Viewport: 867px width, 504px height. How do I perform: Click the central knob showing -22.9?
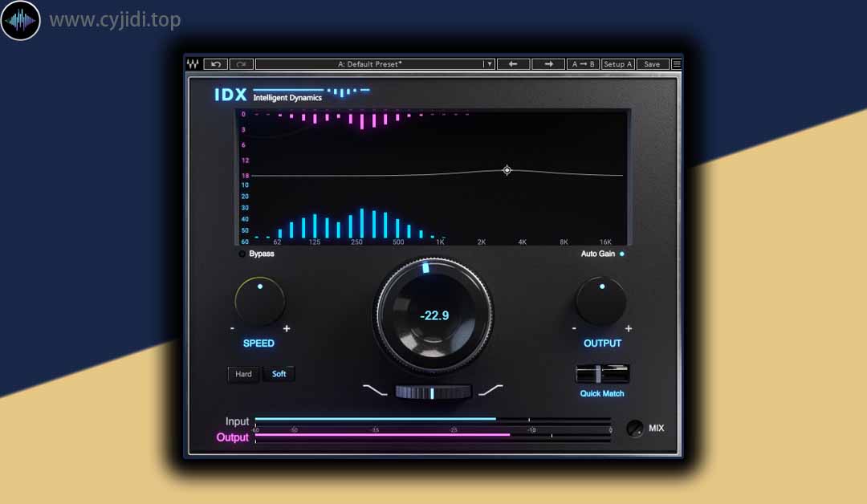(x=433, y=315)
